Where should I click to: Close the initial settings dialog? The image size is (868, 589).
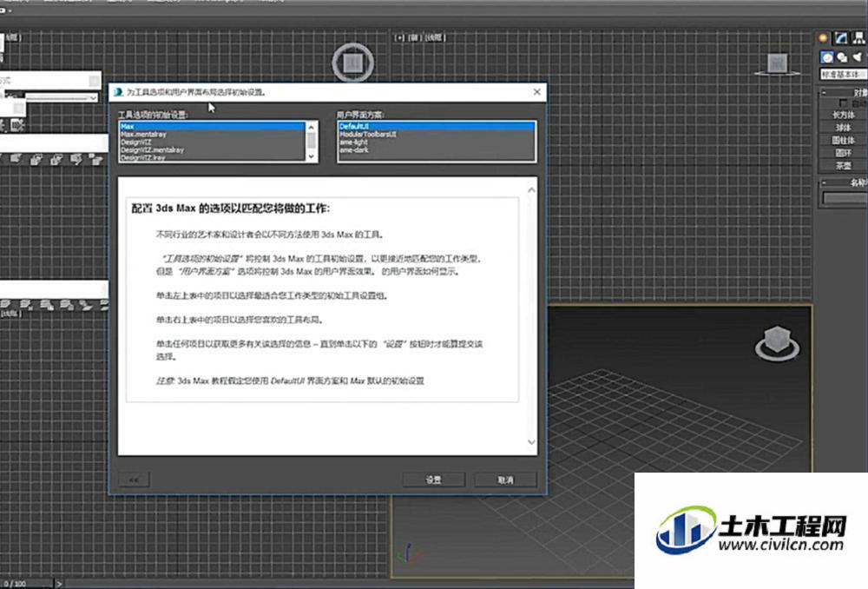pos(536,92)
